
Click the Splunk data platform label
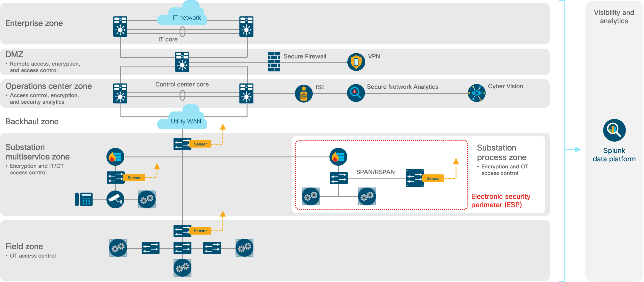(x=614, y=155)
